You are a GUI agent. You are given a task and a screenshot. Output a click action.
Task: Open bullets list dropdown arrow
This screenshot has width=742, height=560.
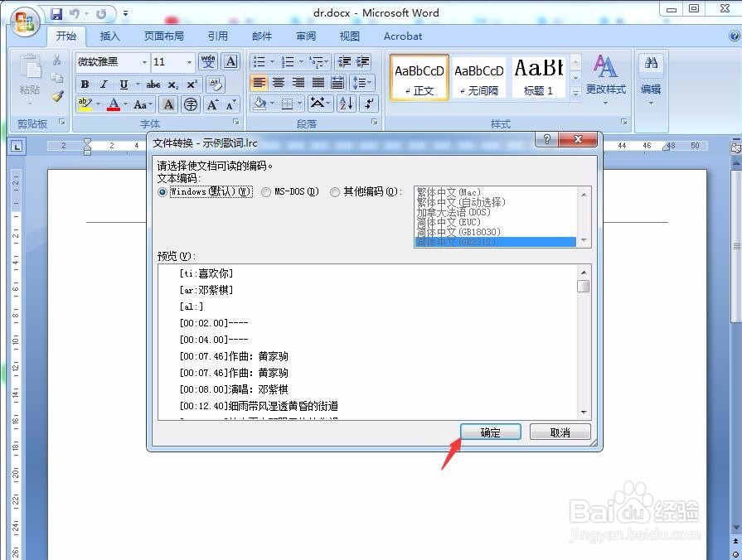272,61
